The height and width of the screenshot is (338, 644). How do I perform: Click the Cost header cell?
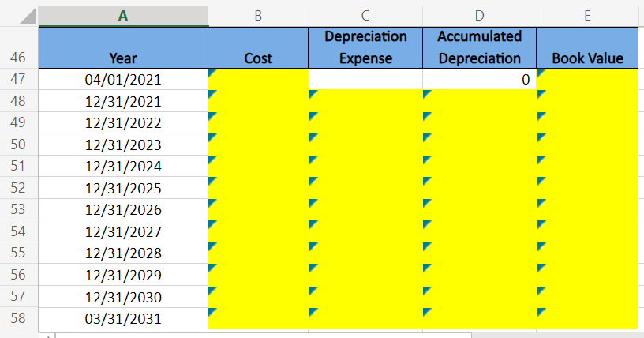click(258, 47)
